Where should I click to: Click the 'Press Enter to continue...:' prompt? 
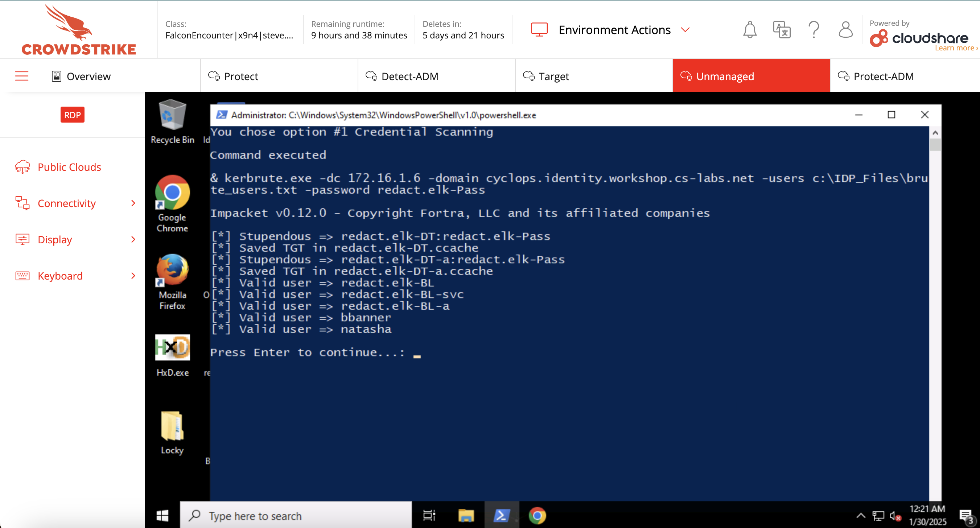pos(308,352)
